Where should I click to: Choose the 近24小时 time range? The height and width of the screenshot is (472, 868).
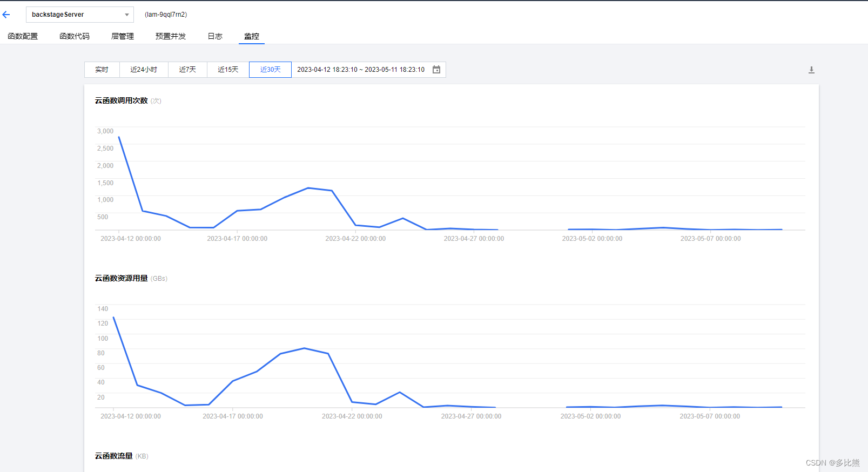pyautogui.click(x=144, y=70)
